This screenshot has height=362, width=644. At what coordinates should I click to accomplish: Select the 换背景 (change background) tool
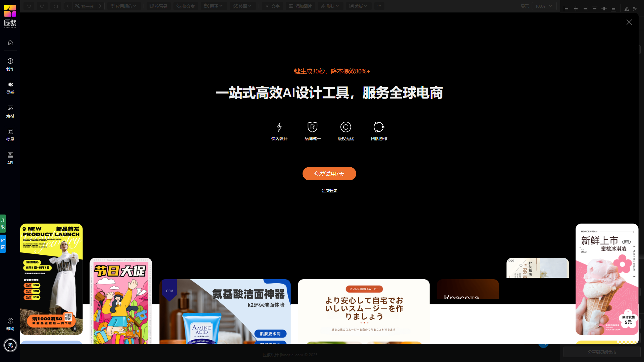tap(158, 6)
